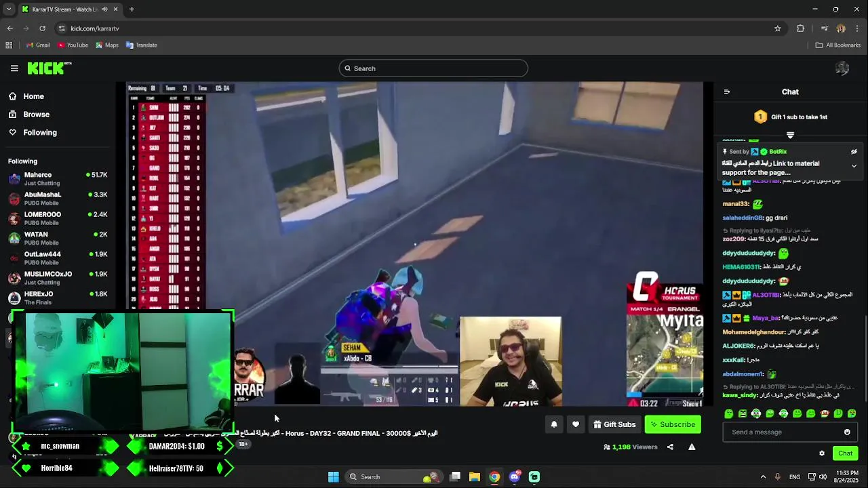Expand the pinned message chevron
Viewport: 868px width, 488px height.
pos(854,166)
